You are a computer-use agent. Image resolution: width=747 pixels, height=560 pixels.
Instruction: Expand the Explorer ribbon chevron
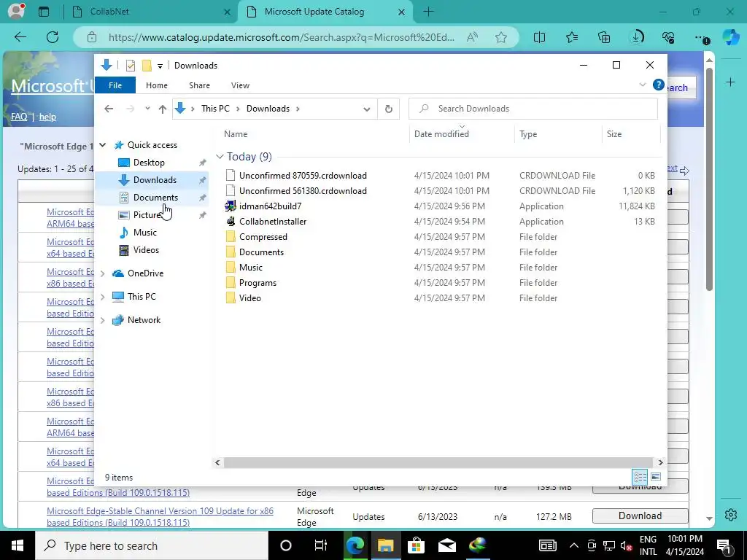coord(642,85)
